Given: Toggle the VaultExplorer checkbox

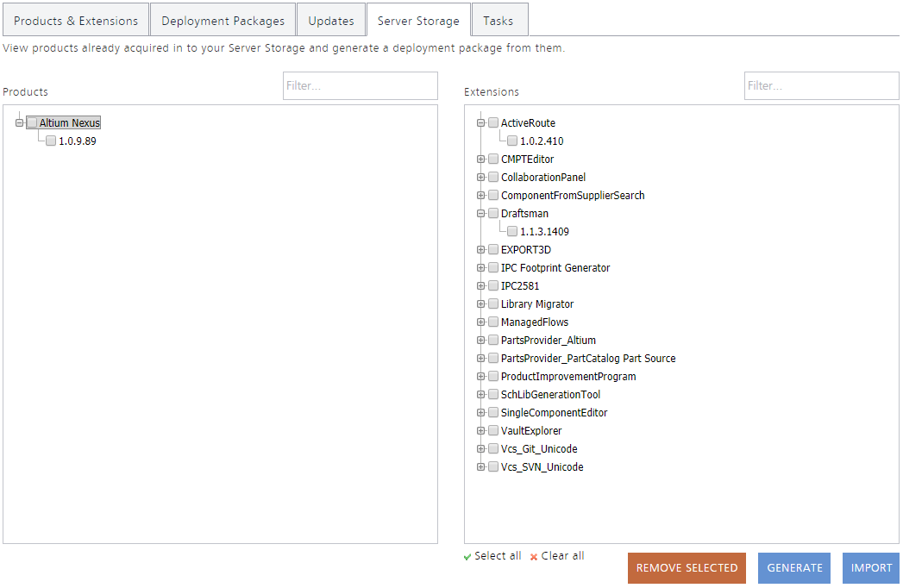Looking at the screenshot, I should coord(493,431).
